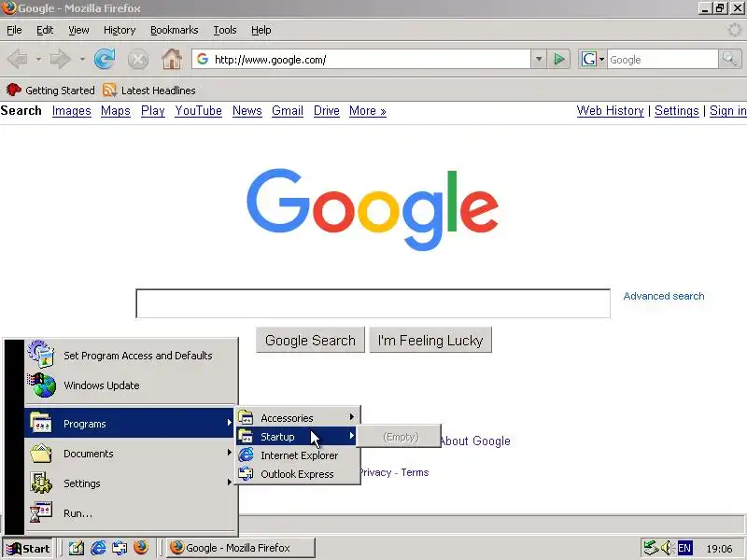This screenshot has width=747, height=560.
Task: Open the File menu
Action: click(14, 30)
